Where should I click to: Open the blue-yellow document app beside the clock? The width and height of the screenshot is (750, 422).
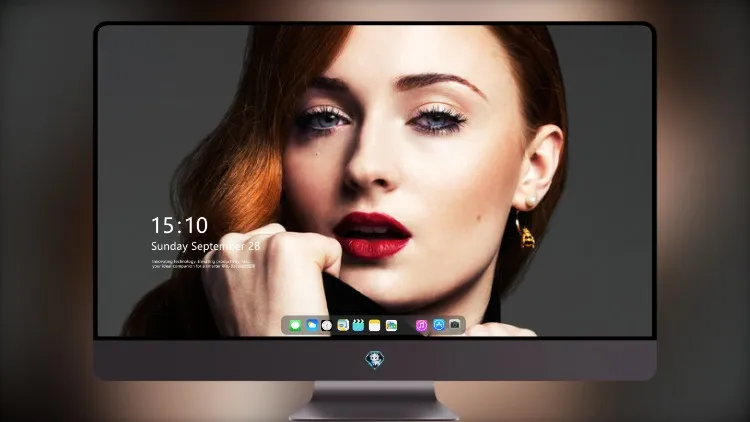(343, 325)
